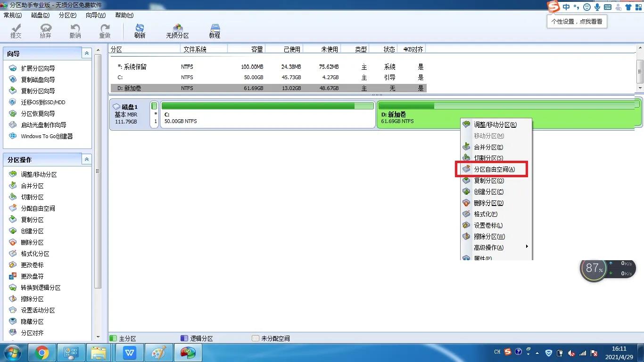Open the 分区(P) menu in the menu bar
The image size is (644, 362).
pos(68,15)
